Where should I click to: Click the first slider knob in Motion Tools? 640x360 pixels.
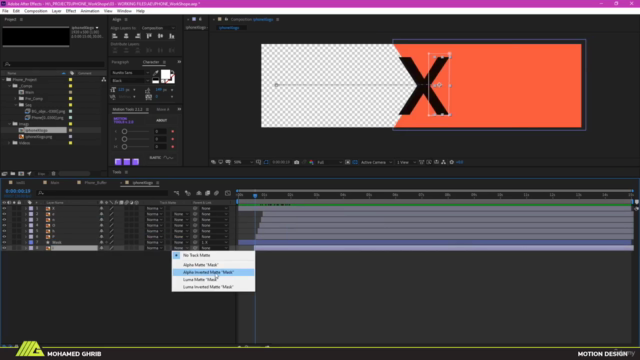coord(124,131)
